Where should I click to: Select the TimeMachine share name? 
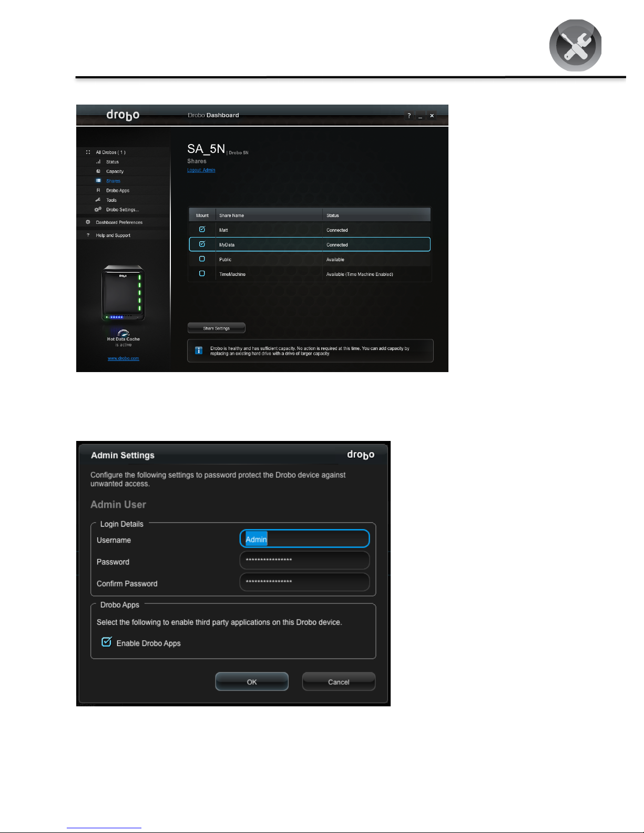232,274
